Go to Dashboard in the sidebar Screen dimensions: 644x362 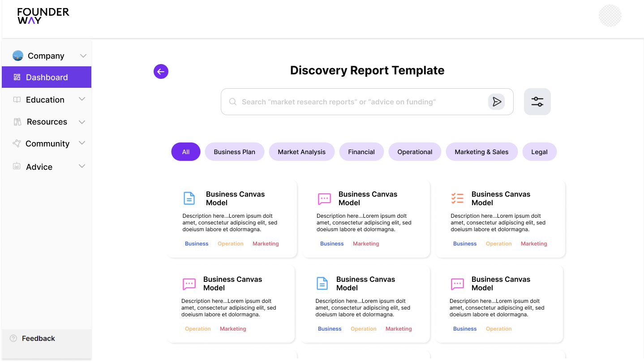click(x=47, y=77)
